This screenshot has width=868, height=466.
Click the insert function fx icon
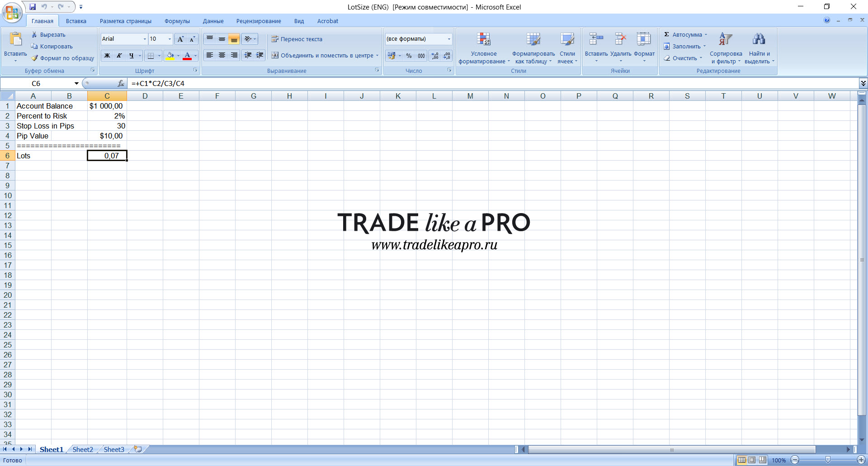pos(121,83)
